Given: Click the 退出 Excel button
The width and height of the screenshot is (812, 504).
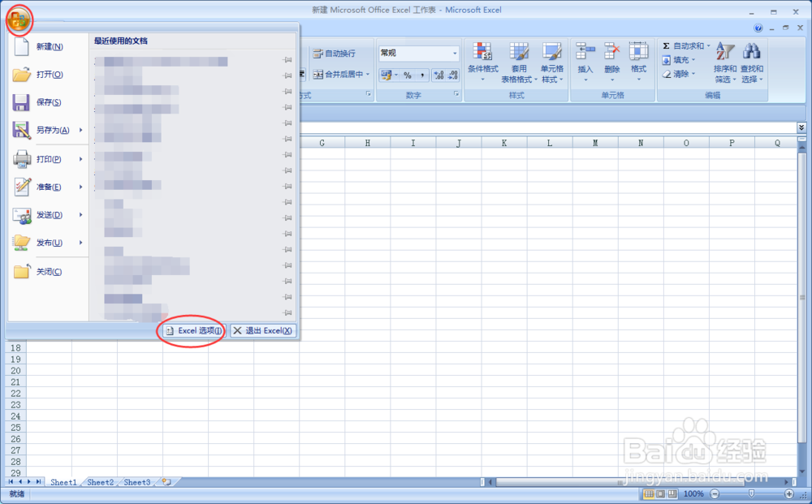Looking at the screenshot, I should point(263,330).
